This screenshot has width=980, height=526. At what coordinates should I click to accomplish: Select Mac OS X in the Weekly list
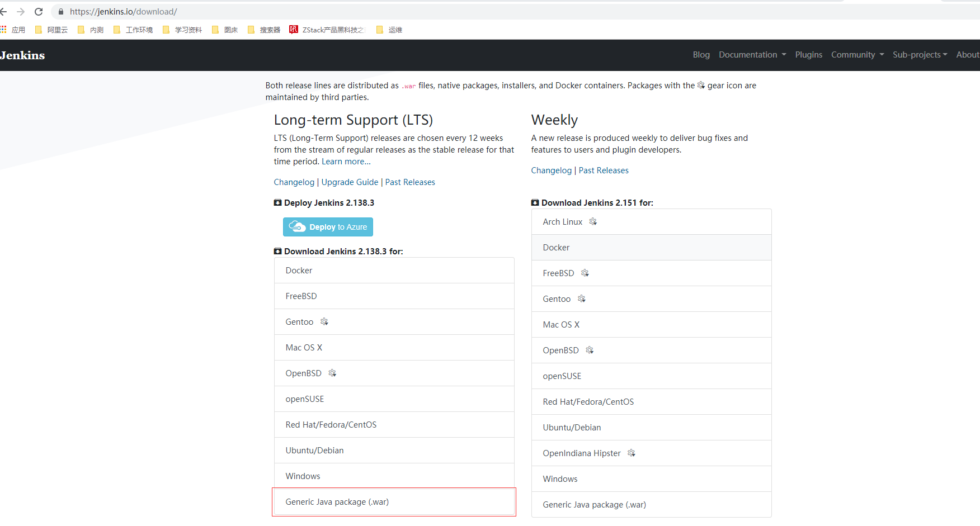(x=652, y=325)
